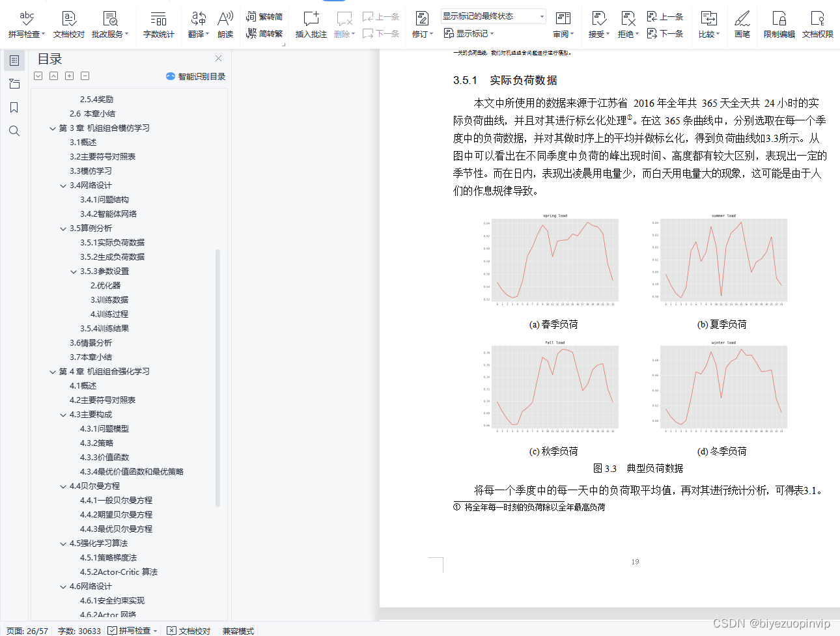Select the ink pen (画笔) tool
The width and height of the screenshot is (840, 636).
(742, 25)
